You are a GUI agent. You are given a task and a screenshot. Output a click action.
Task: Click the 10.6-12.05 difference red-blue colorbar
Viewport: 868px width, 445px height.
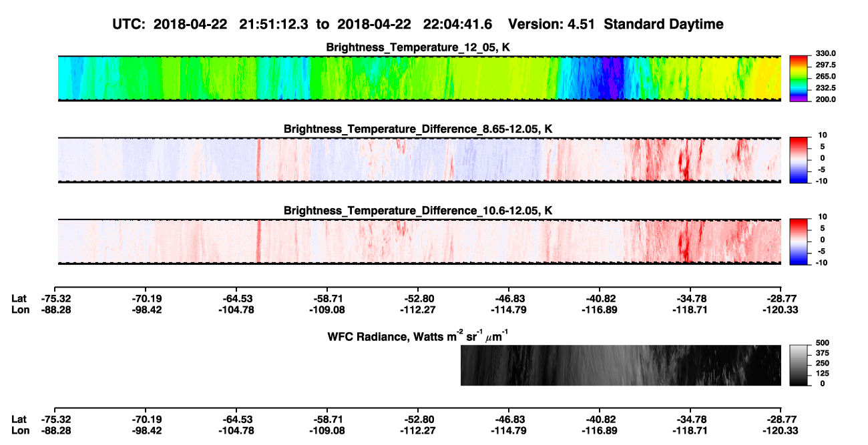point(799,242)
